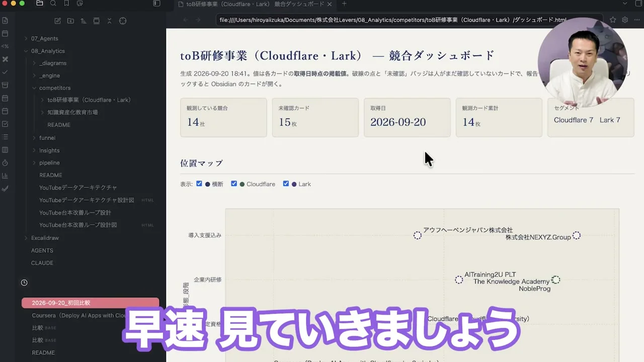Create a new folder icon

pos(70,21)
